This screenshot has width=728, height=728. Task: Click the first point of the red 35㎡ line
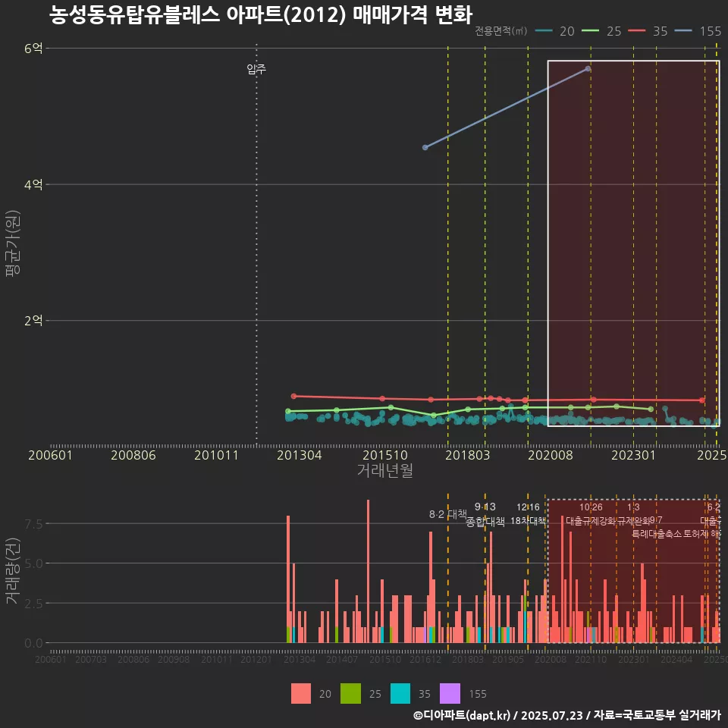click(x=293, y=396)
